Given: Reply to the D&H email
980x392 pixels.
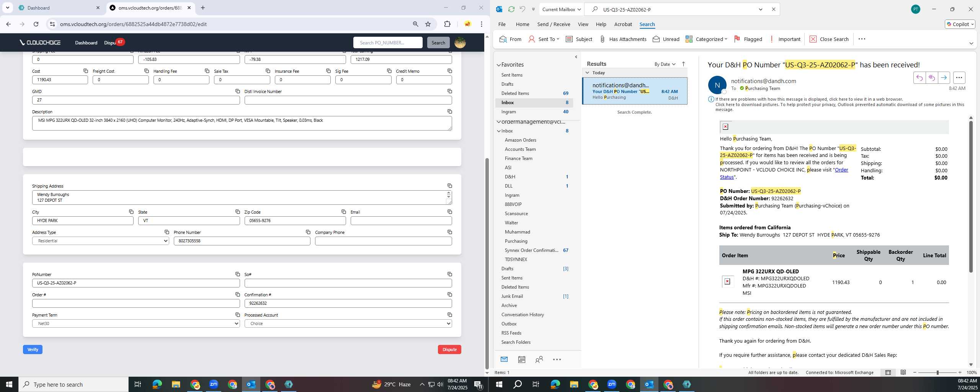Looking at the screenshot, I should coord(919,78).
